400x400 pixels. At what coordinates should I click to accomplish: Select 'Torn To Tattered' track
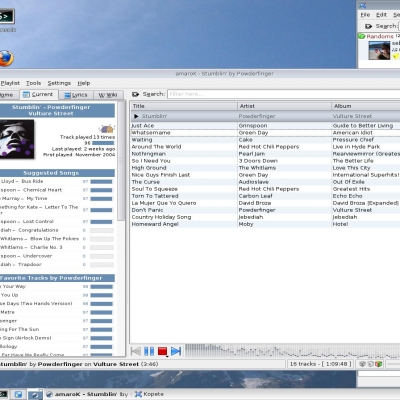[x=265, y=196]
